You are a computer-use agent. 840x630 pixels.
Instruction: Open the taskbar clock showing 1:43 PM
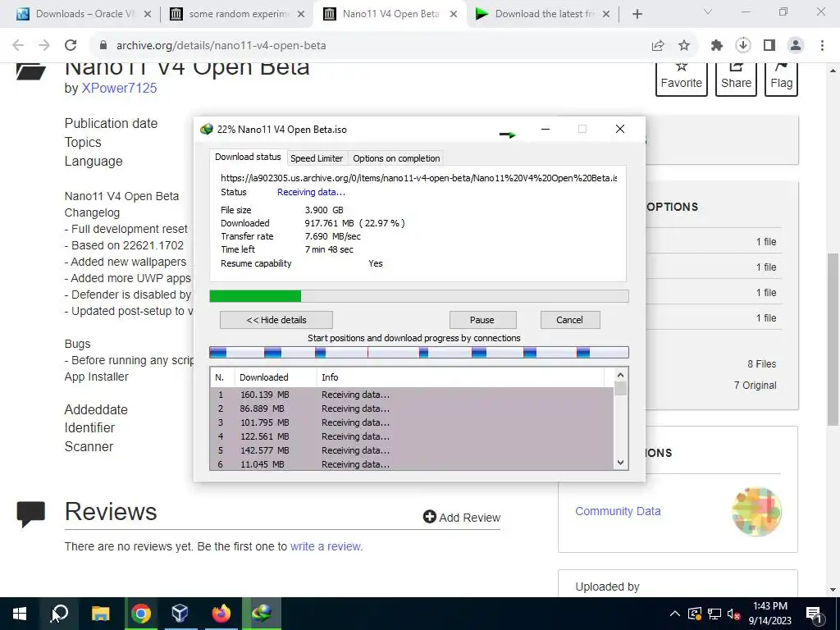[x=769, y=614]
